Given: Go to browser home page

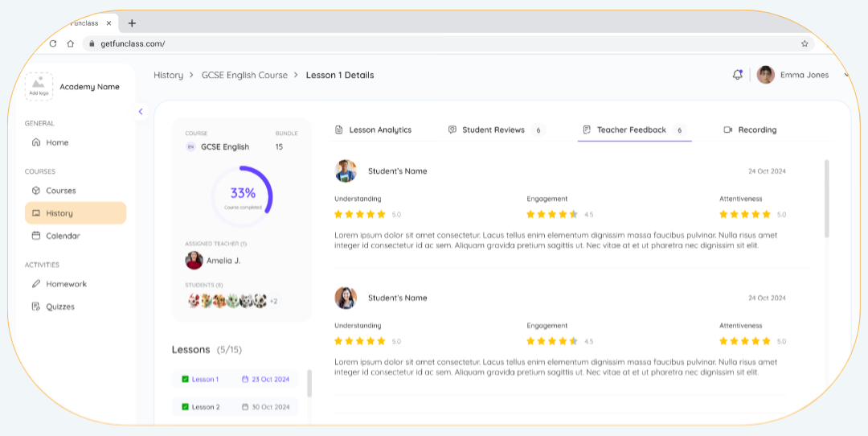Looking at the screenshot, I should (70, 43).
